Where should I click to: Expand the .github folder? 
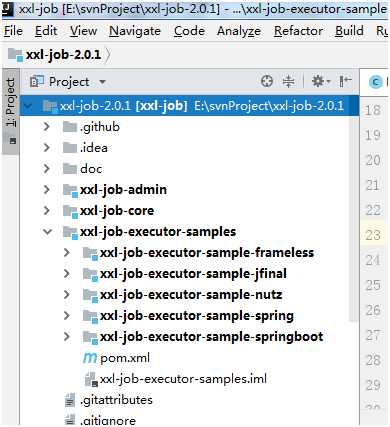coord(47,127)
